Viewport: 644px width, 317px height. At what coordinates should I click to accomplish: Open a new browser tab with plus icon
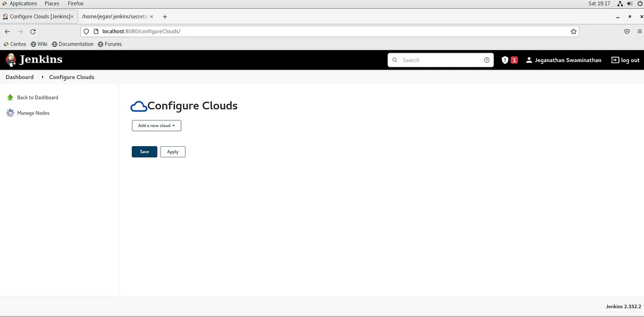pos(165,17)
